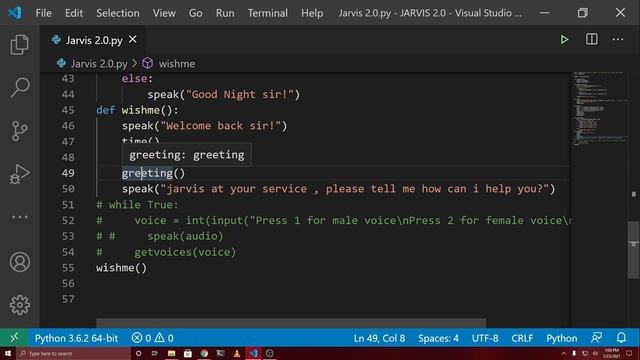The width and height of the screenshot is (640, 360).
Task: Open Chrome from taskbar
Action: point(204,353)
